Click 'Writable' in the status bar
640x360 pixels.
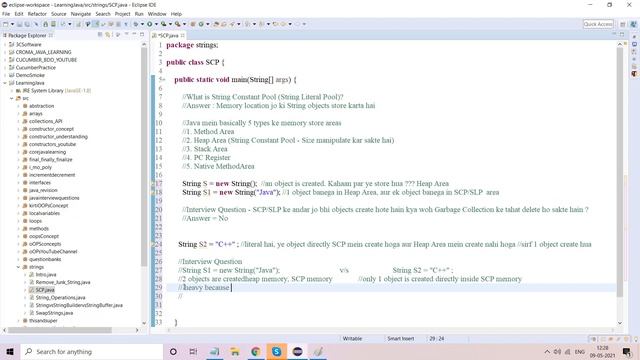(x=352, y=339)
